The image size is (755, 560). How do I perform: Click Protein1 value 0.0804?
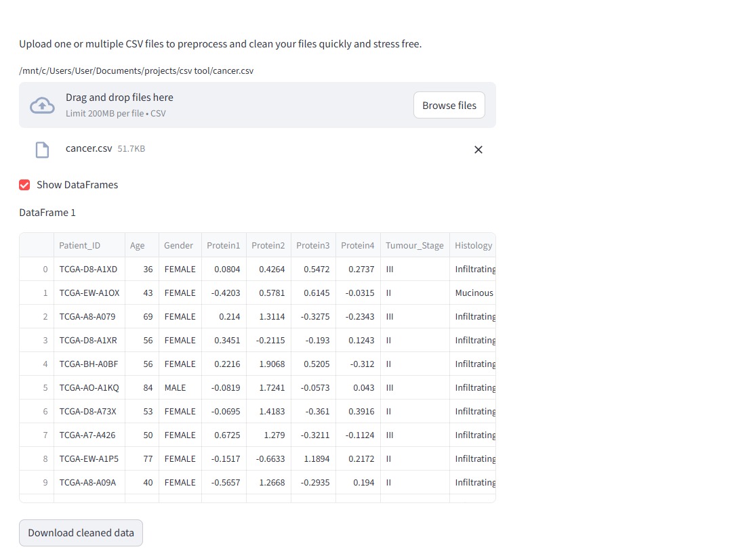click(x=224, y=269)
